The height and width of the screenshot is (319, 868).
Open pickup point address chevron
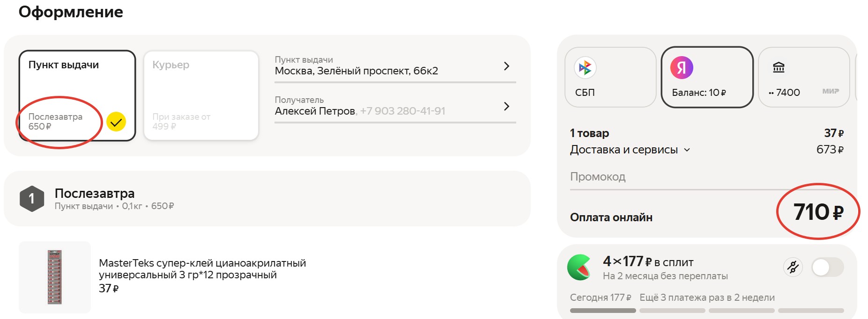tap(506, 66)
